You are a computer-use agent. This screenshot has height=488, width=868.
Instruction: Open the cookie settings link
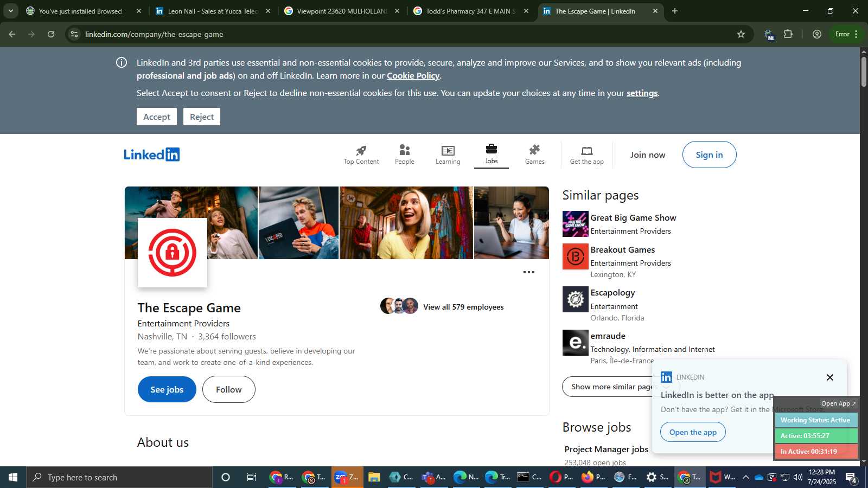(642, 93)
